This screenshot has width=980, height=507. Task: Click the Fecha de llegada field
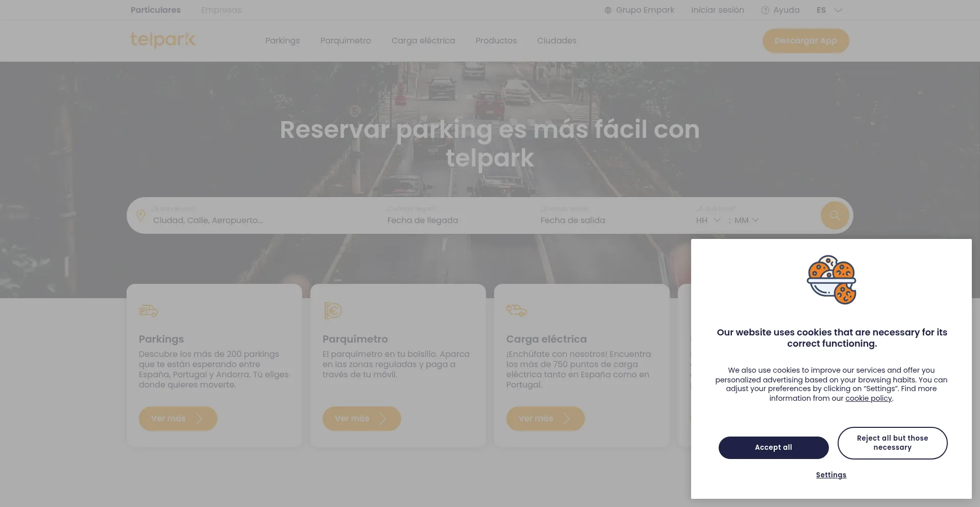tap(423, 221)
